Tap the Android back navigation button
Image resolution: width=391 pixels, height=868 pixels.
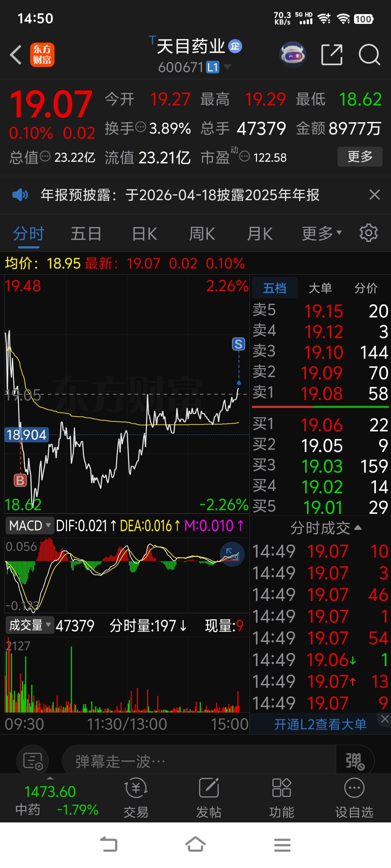click(109, 845)
